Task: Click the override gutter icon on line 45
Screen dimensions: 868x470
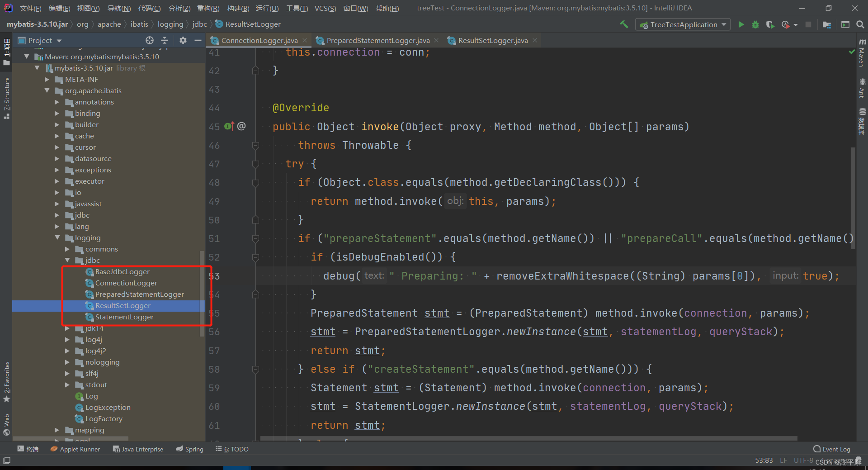Action: [x=229, y=126]
